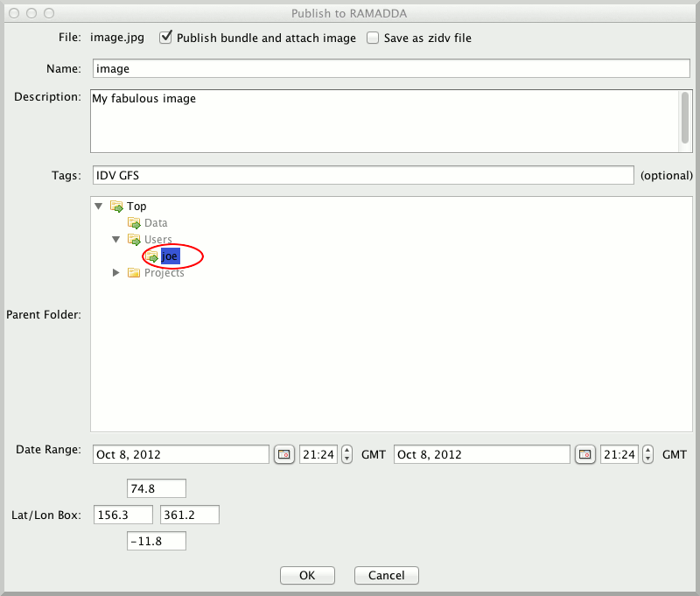The width and height of the screenshot is (700, 596).
Task: Toggle Publish bundle and attach image checkbox
Action: pyautogui.click(x=164, y=38)
